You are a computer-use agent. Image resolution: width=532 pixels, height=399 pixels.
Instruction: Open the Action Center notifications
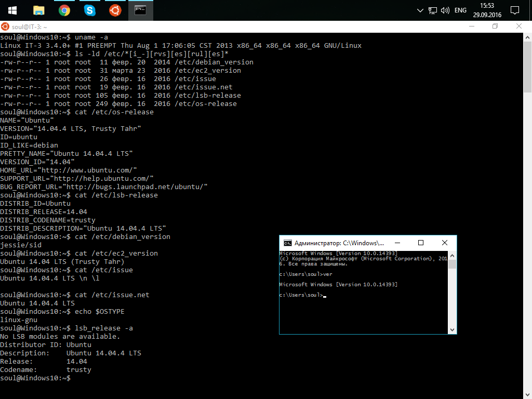click(x=515, y=10)
